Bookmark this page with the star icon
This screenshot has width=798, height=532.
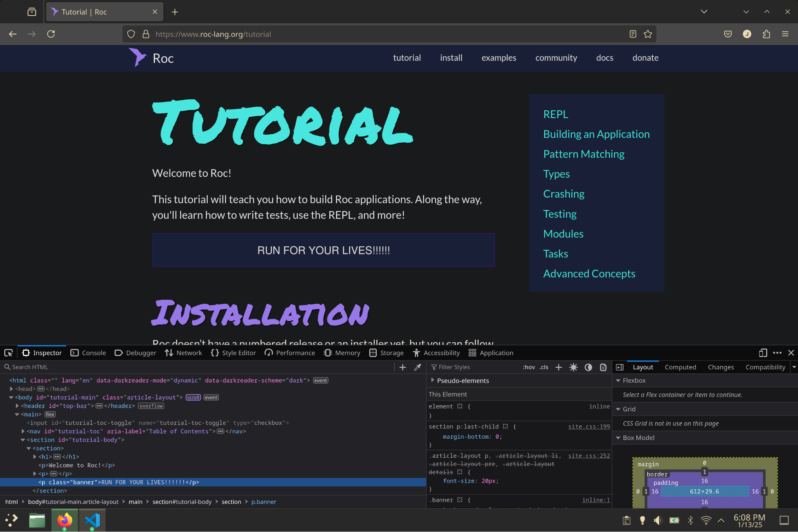point(648,34)
